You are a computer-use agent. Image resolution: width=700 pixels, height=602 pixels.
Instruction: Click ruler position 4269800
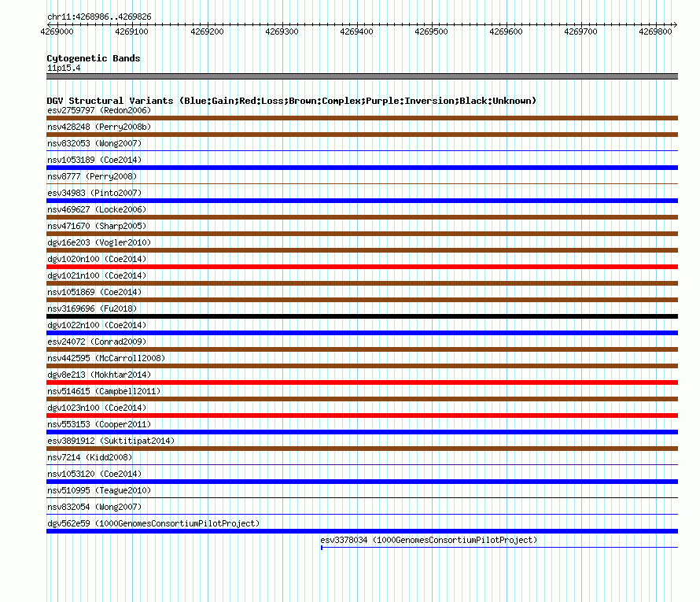pos(655,31)
